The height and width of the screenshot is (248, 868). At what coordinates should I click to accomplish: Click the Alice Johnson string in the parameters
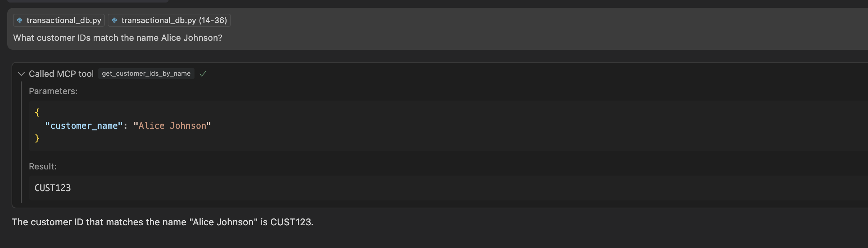tap(172, 125)
